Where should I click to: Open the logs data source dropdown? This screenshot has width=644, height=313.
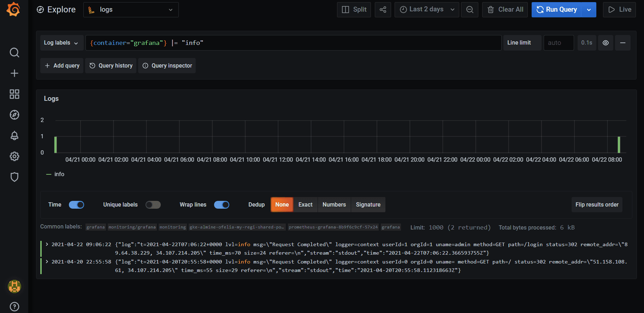[x=131, y=10]
